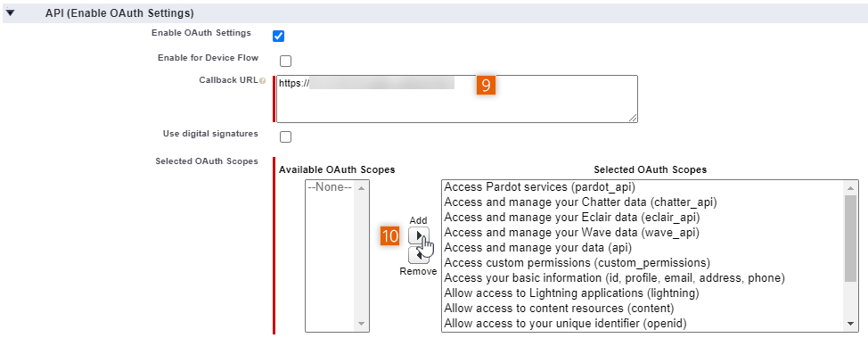
Task: Click the Selected OAuth Scopes scrollbar thumb
Action: click(x=851, y=238)
